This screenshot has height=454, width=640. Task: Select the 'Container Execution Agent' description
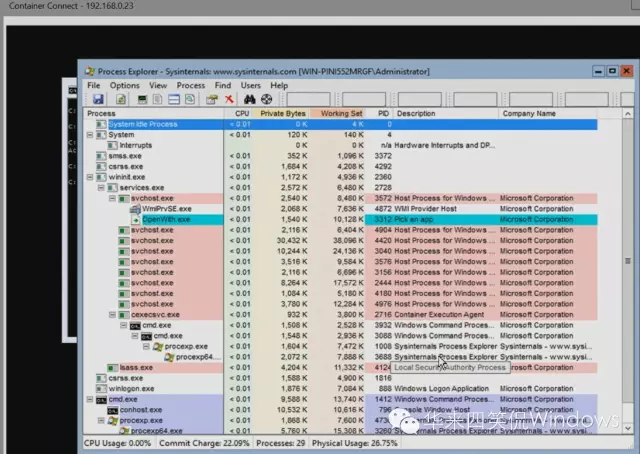(439, 315)
